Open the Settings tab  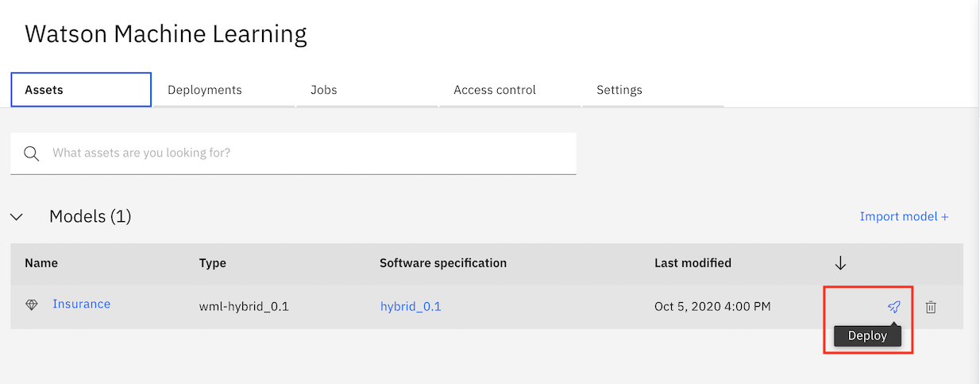619,90
